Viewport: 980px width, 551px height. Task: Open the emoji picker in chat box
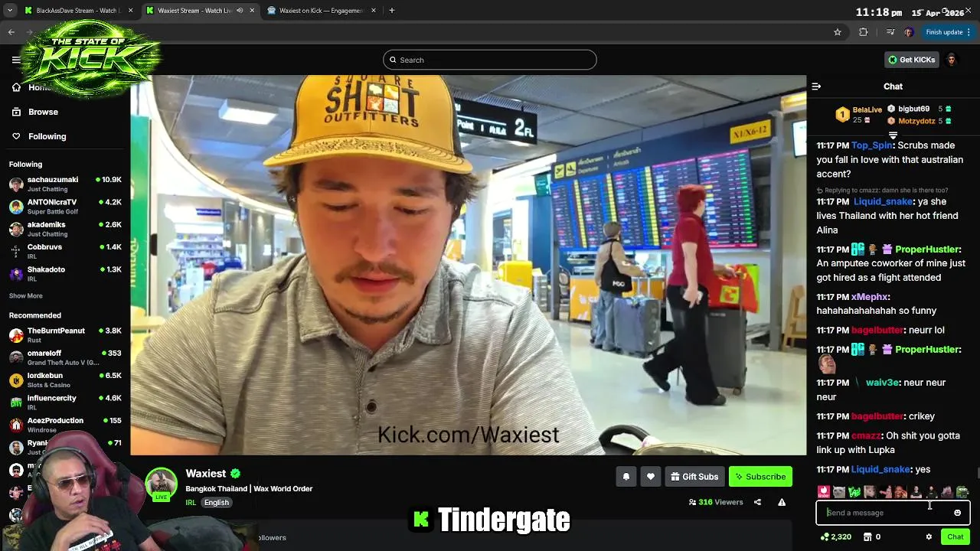pos(957,513)
